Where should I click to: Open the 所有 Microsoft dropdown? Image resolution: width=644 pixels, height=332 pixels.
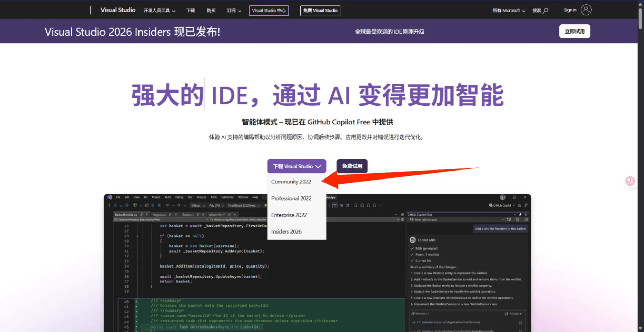[509, 10]
